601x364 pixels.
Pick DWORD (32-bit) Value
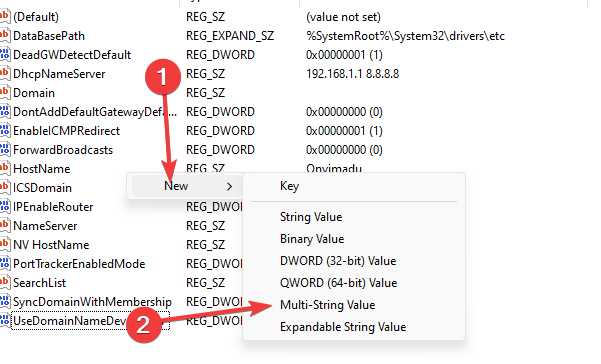click(338, 261)
